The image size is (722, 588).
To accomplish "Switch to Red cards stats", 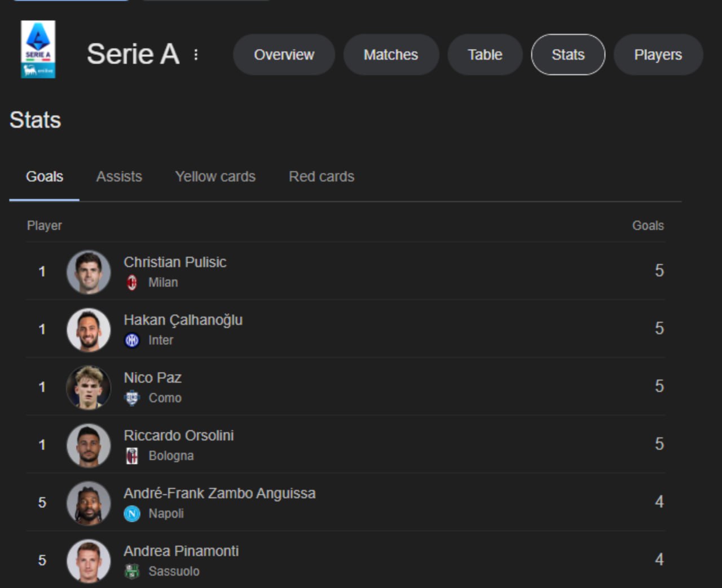I will coord(322,177).
